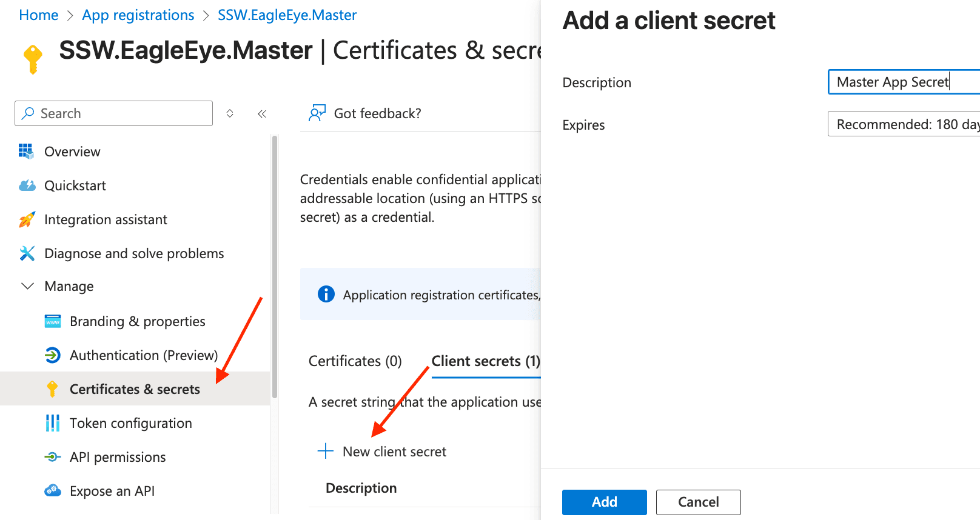
Task: Go to SSW.EagleEye.Master breadcrumb
Action: (287, 15)
